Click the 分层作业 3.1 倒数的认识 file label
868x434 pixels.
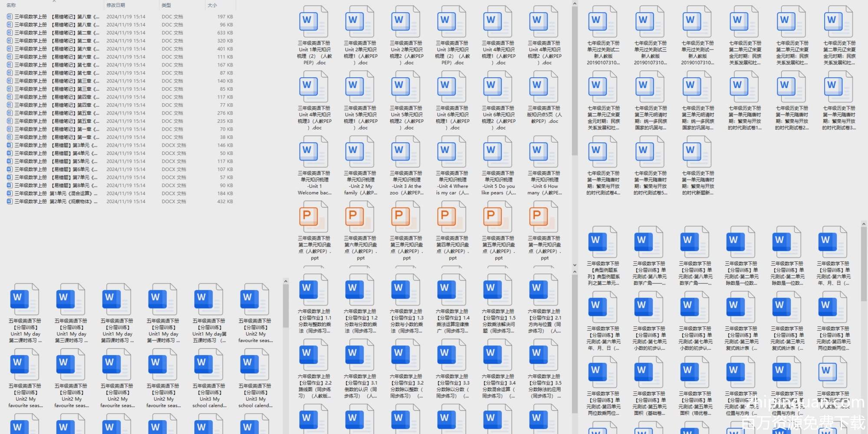pos(360,386)
